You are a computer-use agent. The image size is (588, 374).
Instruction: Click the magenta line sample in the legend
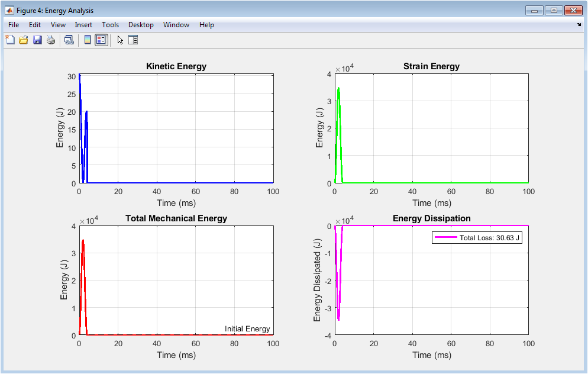pyautogui.click(x=446, y=237)
